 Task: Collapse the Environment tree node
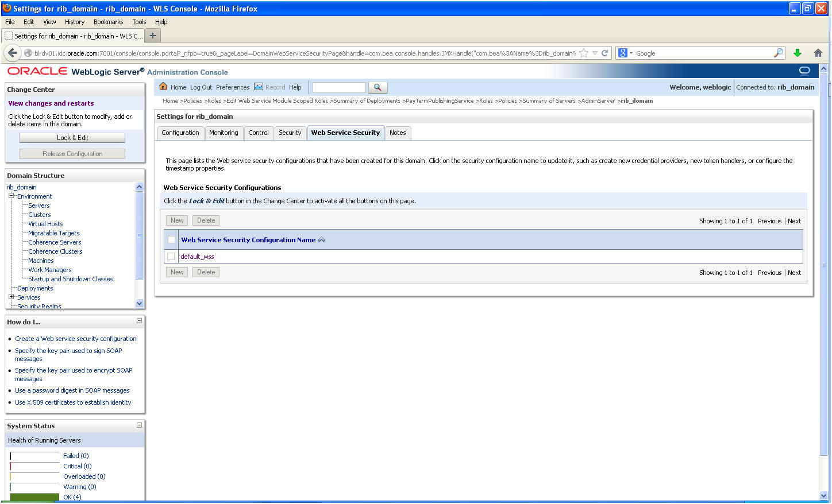[x=11, y=196]
